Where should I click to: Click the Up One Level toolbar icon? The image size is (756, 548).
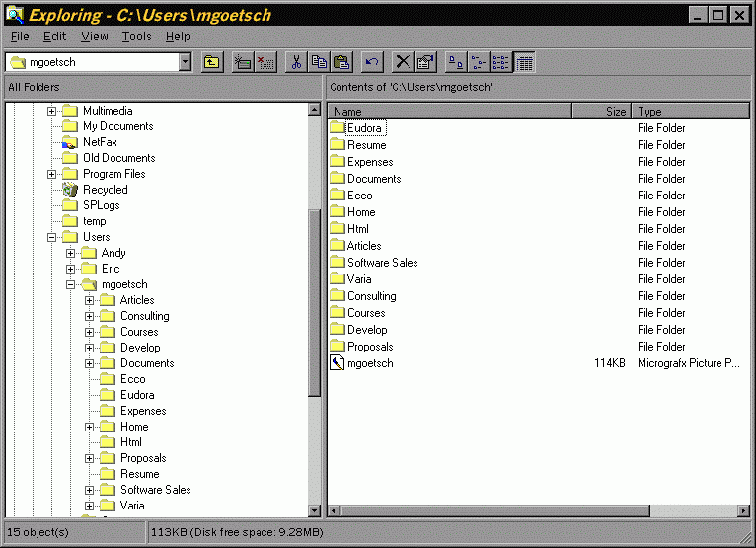click(211, 62)
